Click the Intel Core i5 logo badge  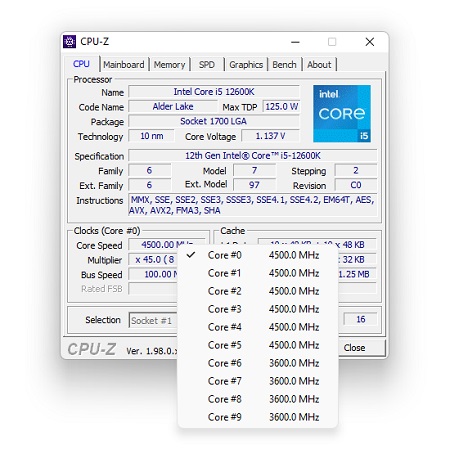click(342, 113)
